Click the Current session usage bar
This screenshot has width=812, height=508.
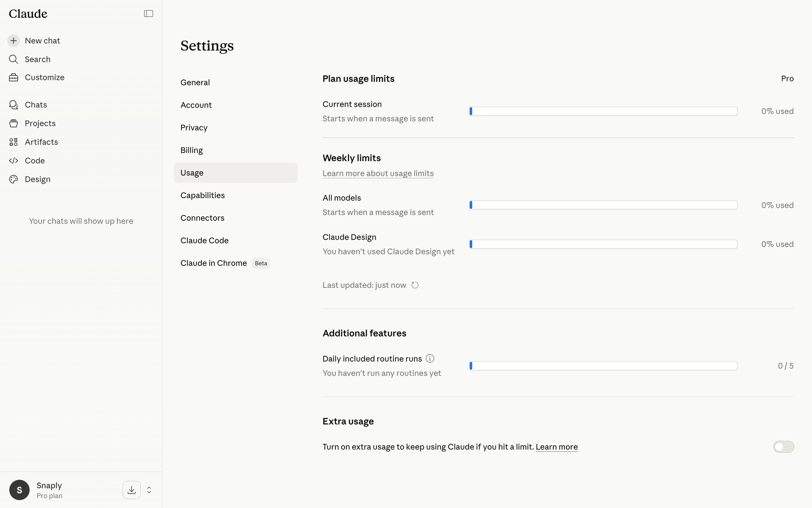[x=603, y=111]
